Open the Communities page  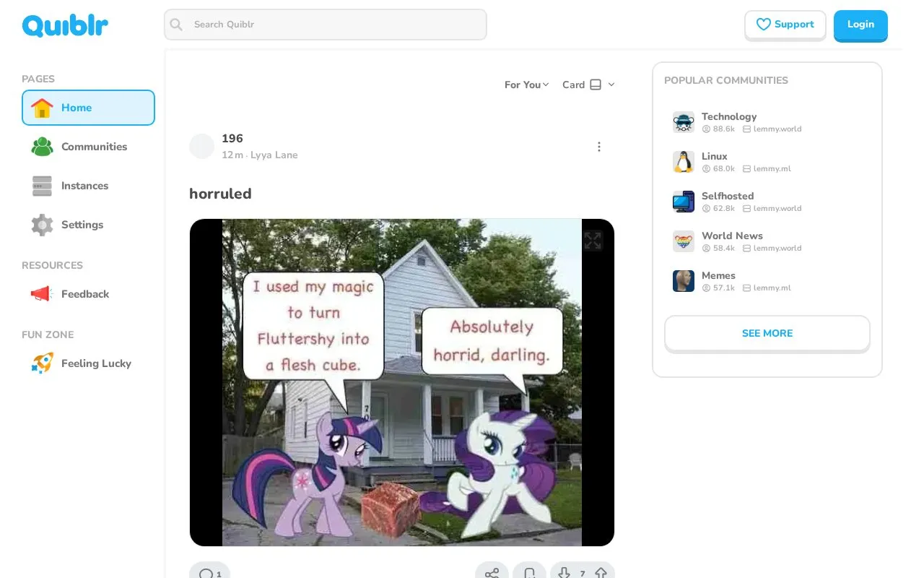(88, 147)
